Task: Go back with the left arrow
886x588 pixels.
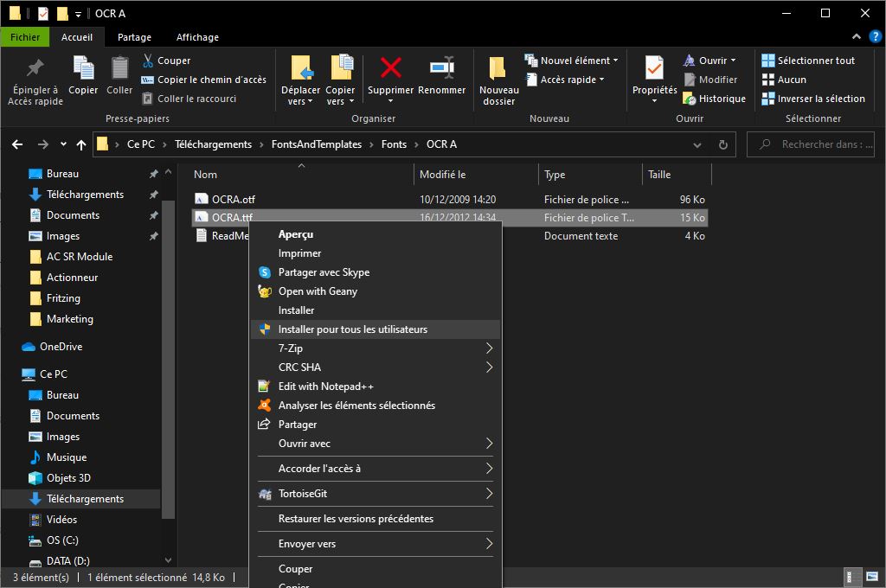Action: click(17, 144)
